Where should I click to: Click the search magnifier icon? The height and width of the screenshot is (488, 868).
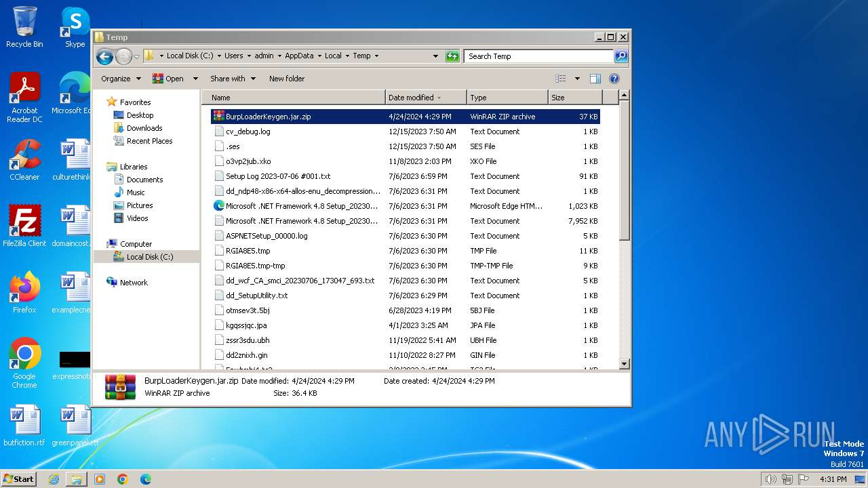620,56
